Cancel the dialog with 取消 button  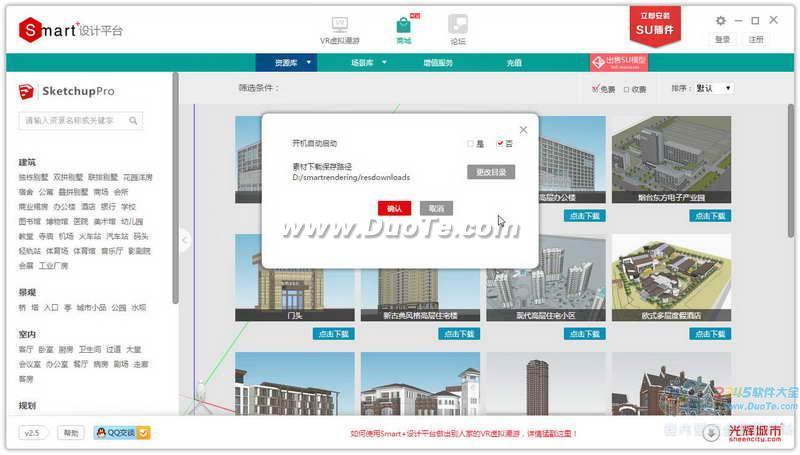436,208
